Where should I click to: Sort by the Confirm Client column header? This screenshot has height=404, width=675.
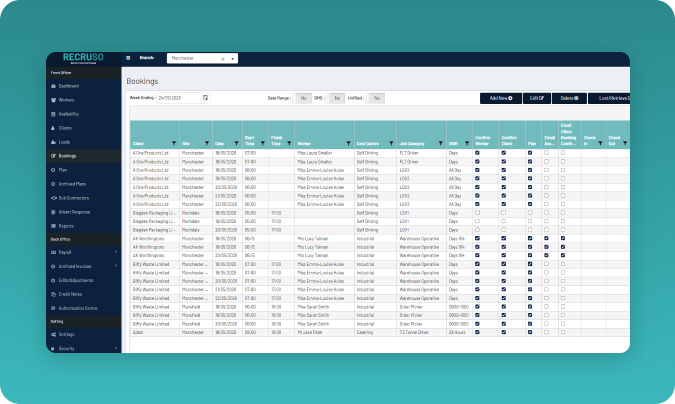point(509,140)
